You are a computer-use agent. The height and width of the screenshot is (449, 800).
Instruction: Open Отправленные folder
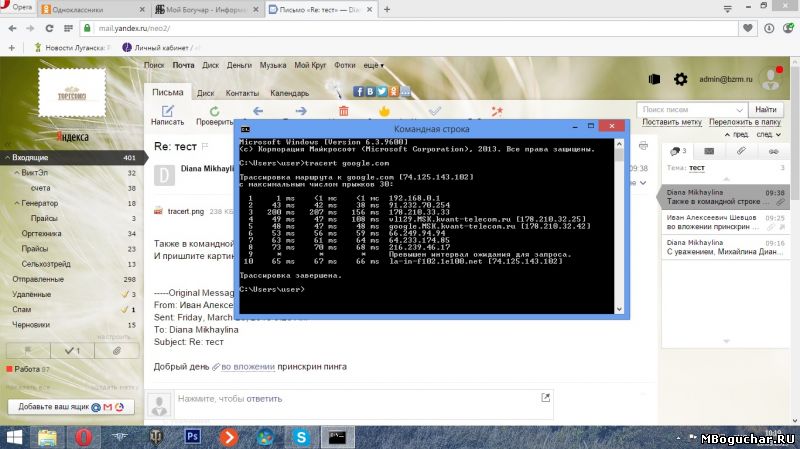[x=38, y=279]
